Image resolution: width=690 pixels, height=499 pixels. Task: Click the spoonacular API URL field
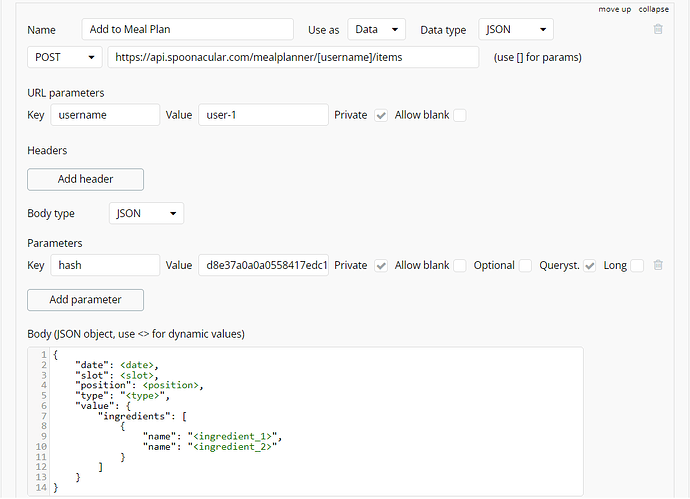(293, 57)
